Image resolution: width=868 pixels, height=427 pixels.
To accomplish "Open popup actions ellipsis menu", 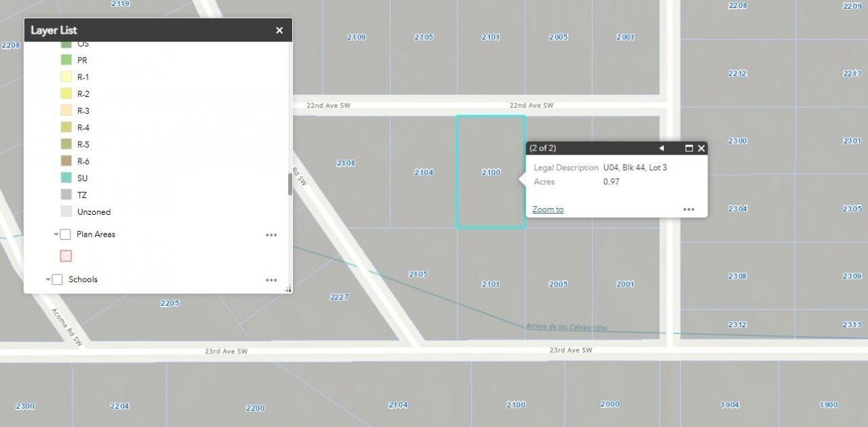I will [689, 209].
